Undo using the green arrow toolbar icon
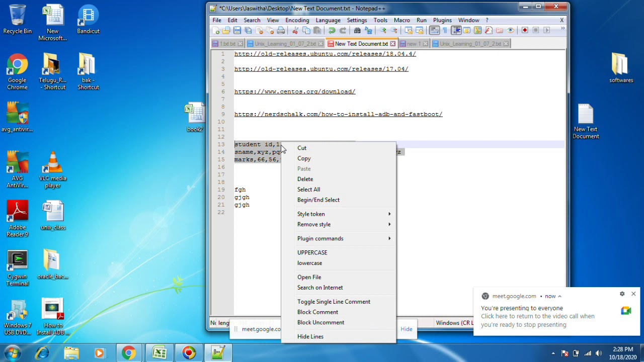644x362 pixels. point(332,30)
